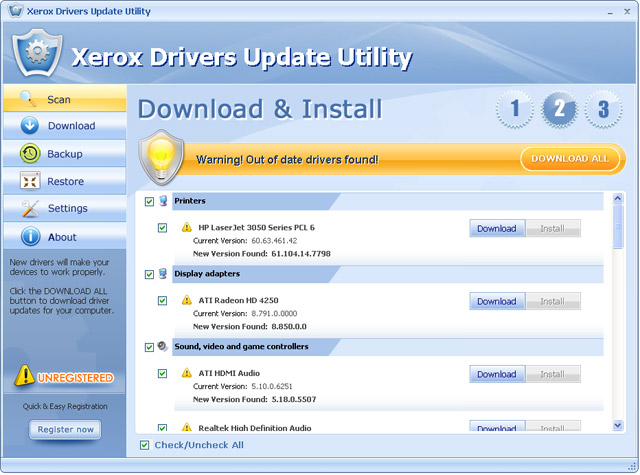This screenshot has height=475, width=640.
Task: Click the Display adapters category header
Action: click(388, 274)
